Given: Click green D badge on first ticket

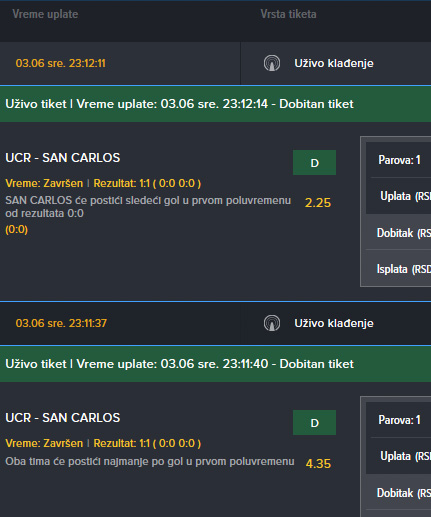Looking at the screenshot, I should pyautogui.click(x=314, y=163).
